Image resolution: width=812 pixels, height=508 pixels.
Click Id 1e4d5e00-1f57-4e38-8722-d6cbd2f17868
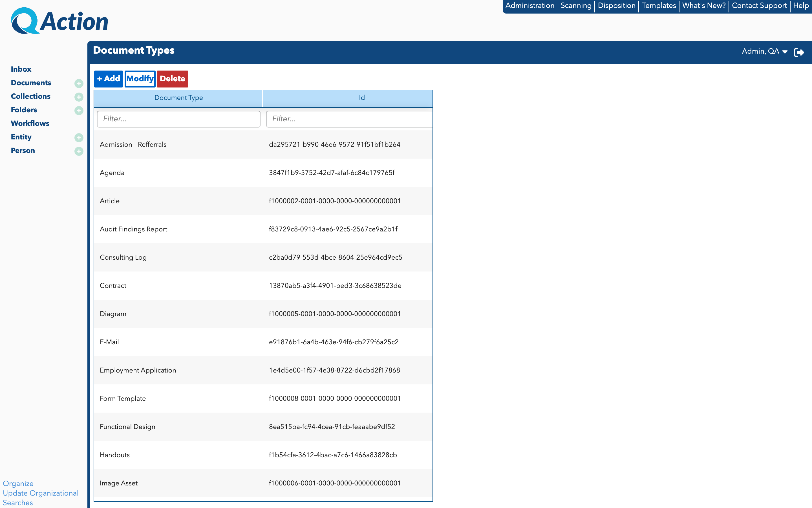click(x=335, y=370)
